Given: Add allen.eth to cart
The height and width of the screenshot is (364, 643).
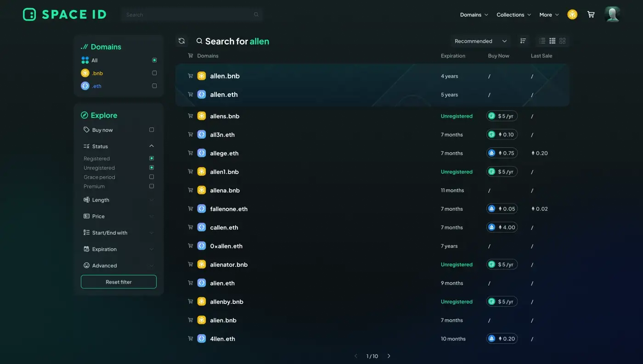Looking at the screenshot, I should [190, 94].
